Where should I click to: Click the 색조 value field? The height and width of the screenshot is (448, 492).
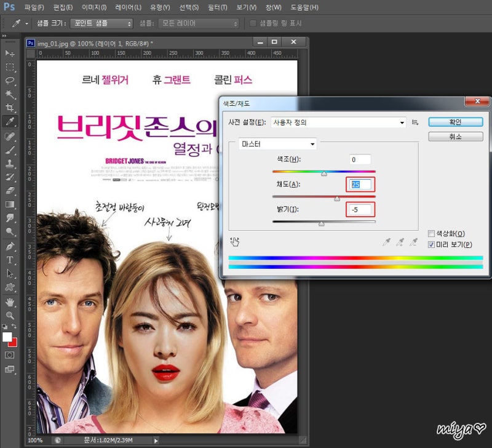360,159
